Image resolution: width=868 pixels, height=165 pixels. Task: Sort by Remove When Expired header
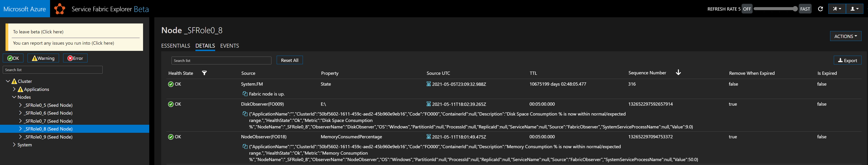point(751,73)
